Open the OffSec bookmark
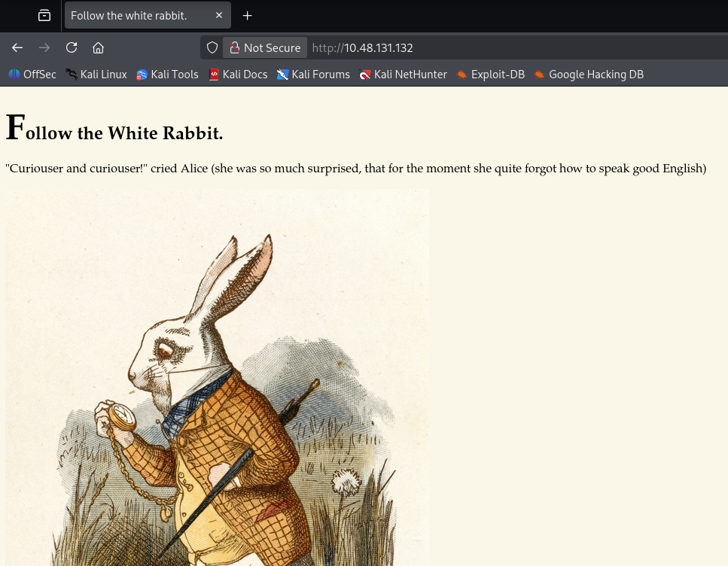This screenshot has height=566, width=728. pyautogui.click(x=32, y=74)
